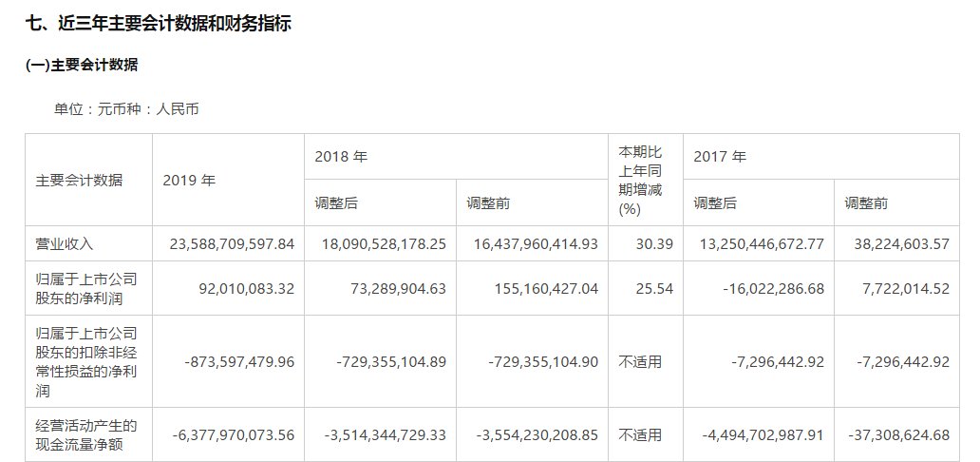The image size is (980, 462).
Task: Click the unit text 单位：元币种：人民币
Action: point(126,109)
